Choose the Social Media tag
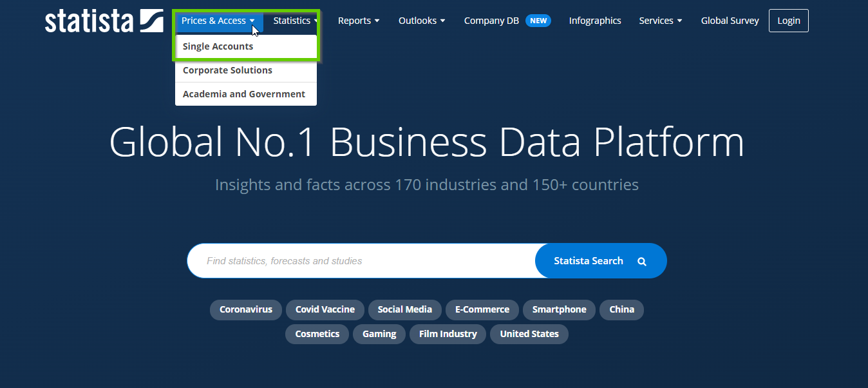Image resolution: width=868 pixels, height=388 pixels. [x=405, y=309]
